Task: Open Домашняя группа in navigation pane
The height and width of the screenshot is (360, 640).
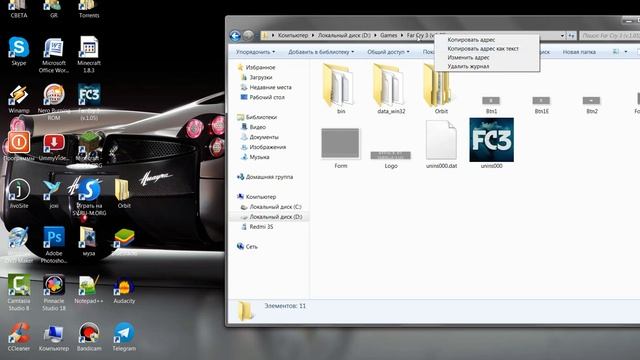Action: 269,177
